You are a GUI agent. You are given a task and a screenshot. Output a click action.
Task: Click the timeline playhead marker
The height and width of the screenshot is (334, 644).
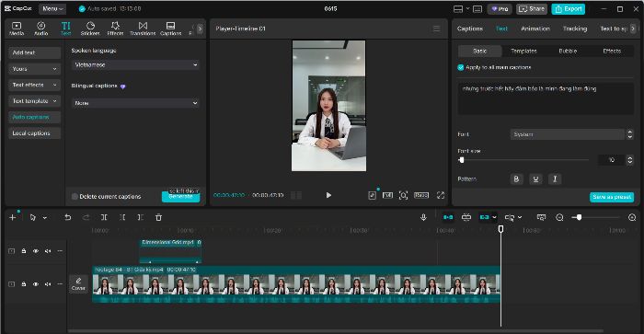(x=500, y=228)
